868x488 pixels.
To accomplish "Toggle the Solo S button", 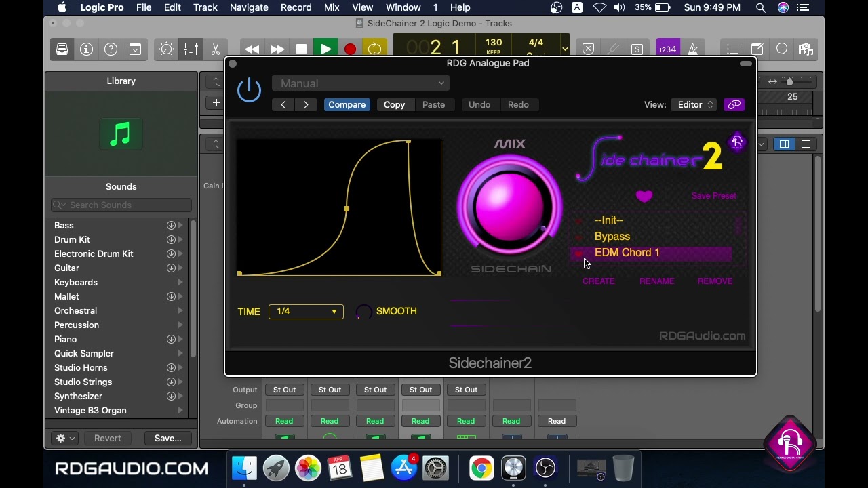I will pos(637,49).
